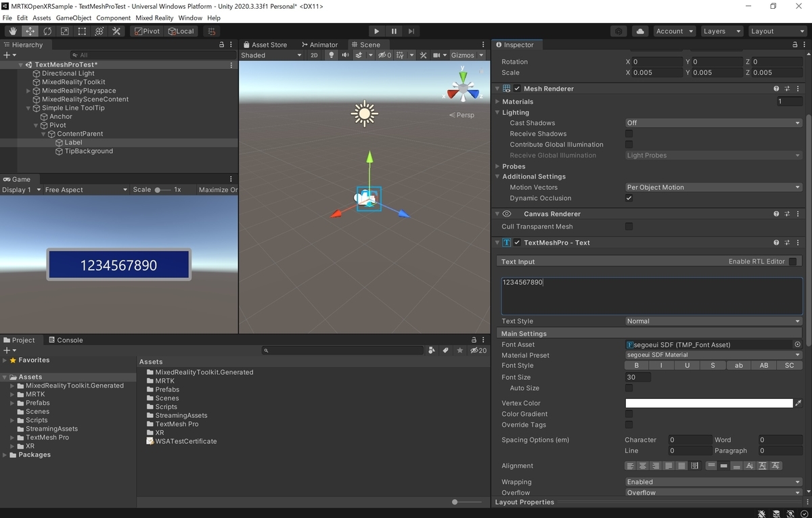Toggle Local handle rotation button
The width and height of the screenshot is (812, 518).
(x=181, y=31)
